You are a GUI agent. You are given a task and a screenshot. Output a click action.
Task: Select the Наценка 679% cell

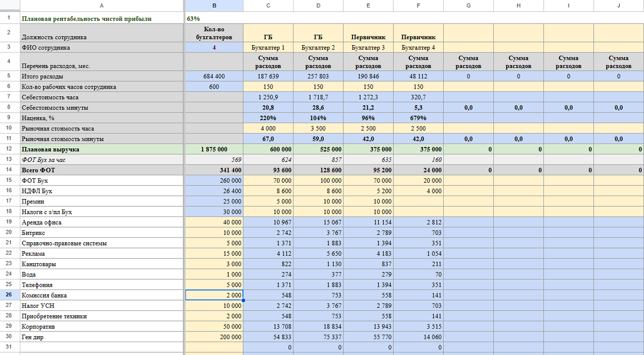pos(418,118)
